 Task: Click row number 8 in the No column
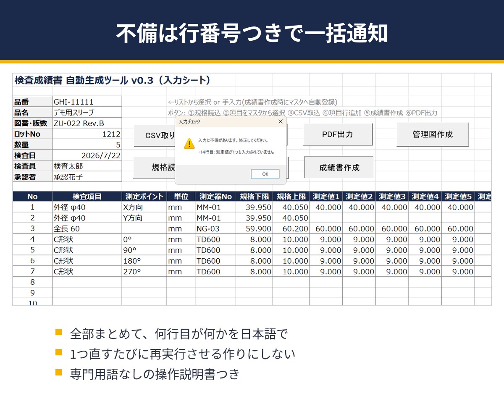coord(33,282)
